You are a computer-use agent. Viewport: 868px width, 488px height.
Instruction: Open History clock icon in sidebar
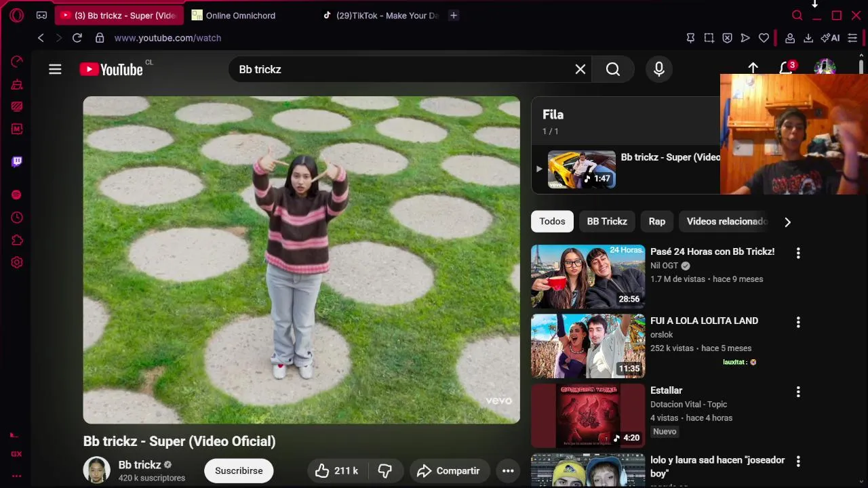point(17,218)
